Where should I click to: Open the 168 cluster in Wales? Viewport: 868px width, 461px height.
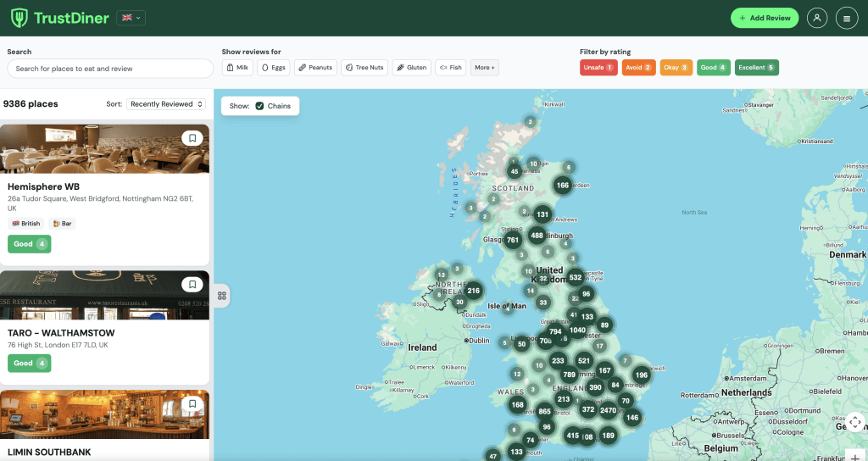[518, 404]
